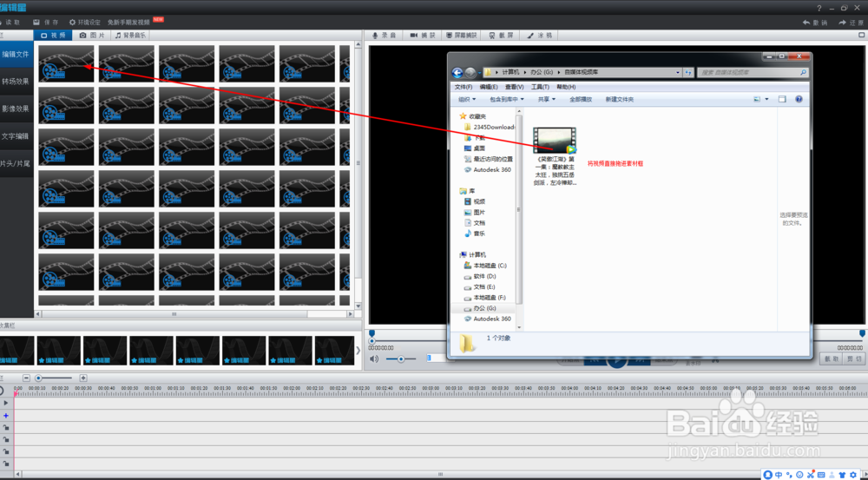Click the 免新手期发视频 link
Viewport: 868px width, 480px height.
click(x=128, y=23)
